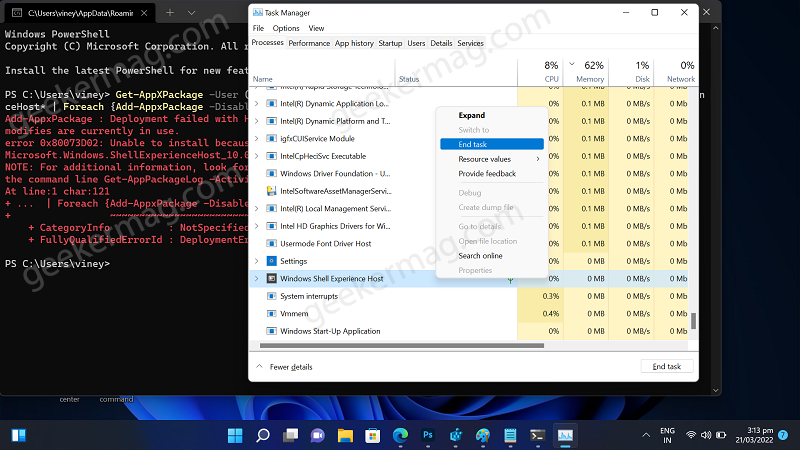Open the Notepad icon on the taskbar
This screenshot has width=800, height=450.
510,435
